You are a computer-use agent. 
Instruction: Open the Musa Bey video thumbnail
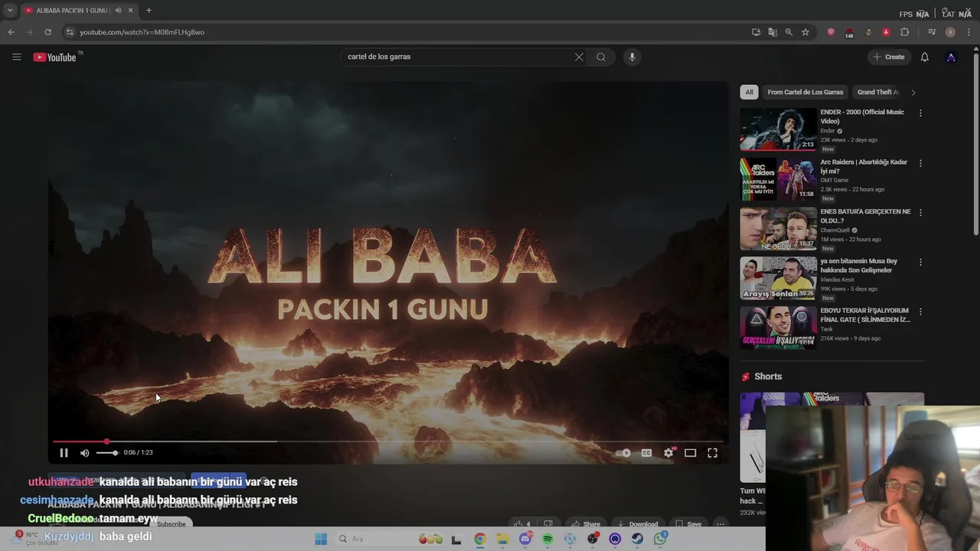click(x=778, y=278)
